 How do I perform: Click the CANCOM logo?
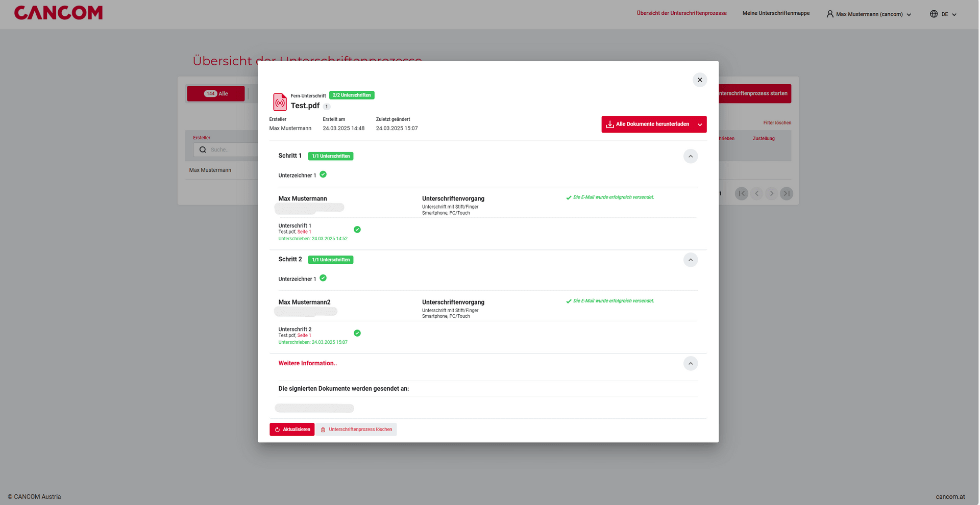click(58, 13)
